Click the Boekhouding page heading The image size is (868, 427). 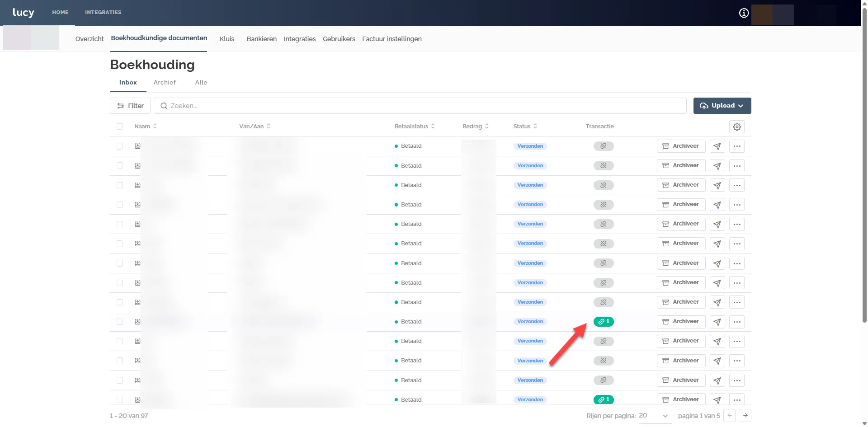(152, 65)
